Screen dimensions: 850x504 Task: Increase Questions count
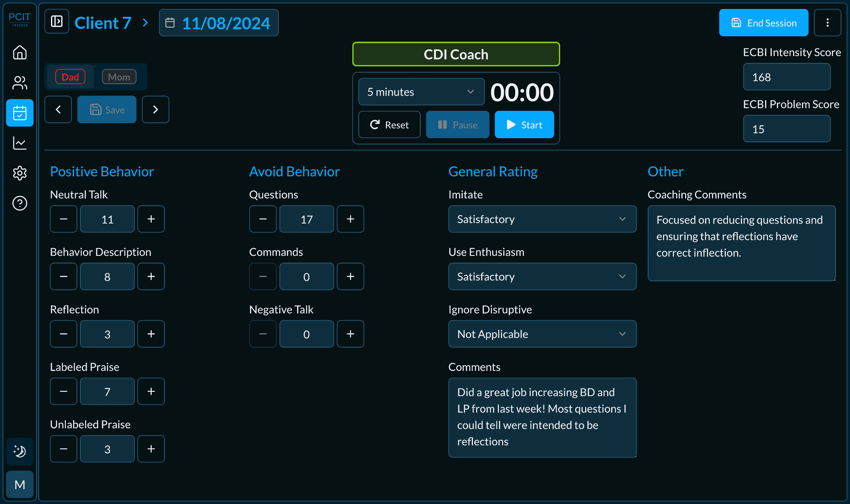[350, 219]
